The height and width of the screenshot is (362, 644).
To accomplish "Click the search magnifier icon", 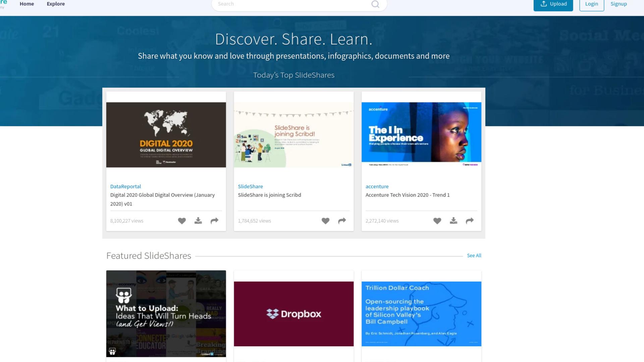I will (x=375, y=4).
